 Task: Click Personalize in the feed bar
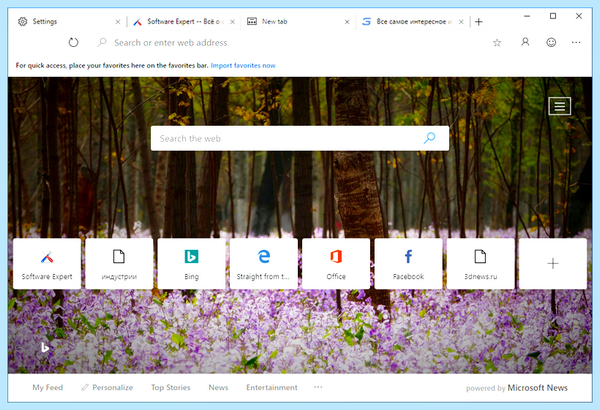click(107, 387)
